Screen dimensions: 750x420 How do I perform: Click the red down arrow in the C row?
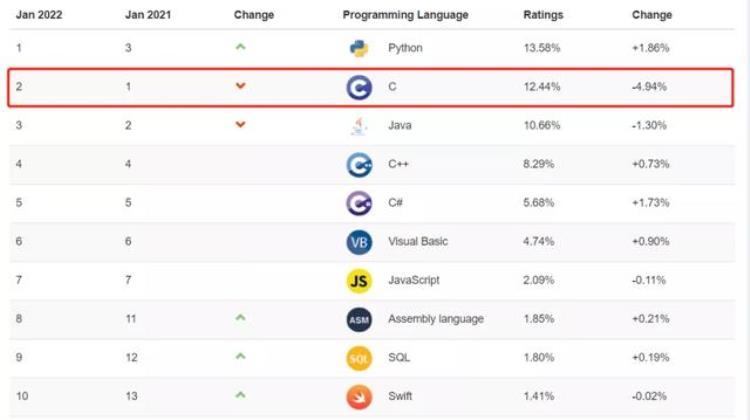(240, 87)
